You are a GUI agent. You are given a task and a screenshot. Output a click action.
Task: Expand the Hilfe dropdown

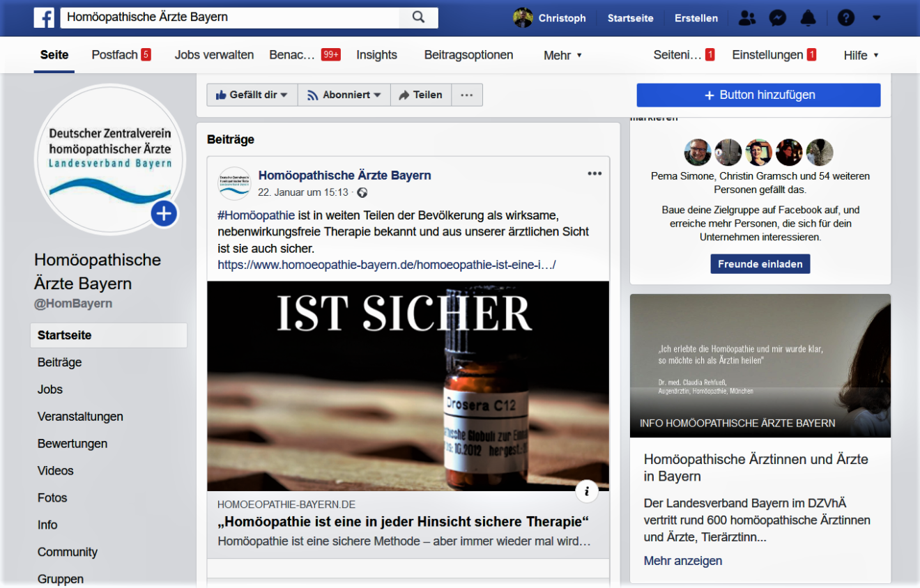tap(861, 55)
